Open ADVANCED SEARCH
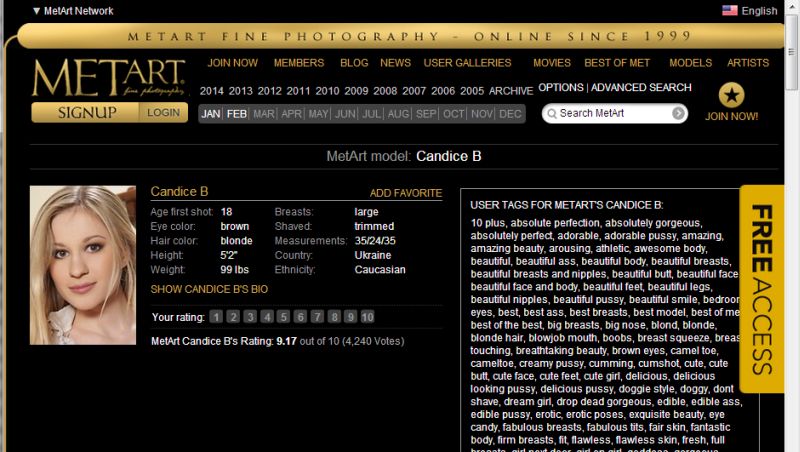 641,87
